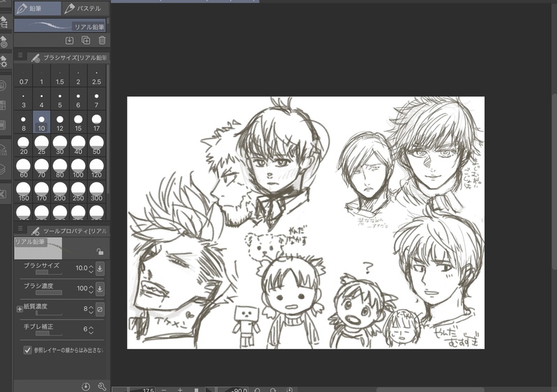Pick the brush size 150 preset
557x392 pixels.
(24, 191)
